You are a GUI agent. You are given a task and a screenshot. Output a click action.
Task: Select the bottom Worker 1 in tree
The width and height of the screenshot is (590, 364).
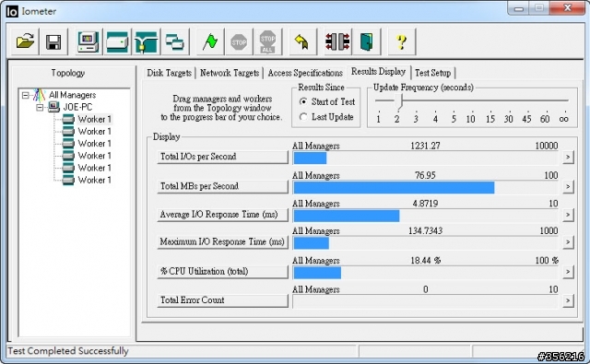pos(94,180)
